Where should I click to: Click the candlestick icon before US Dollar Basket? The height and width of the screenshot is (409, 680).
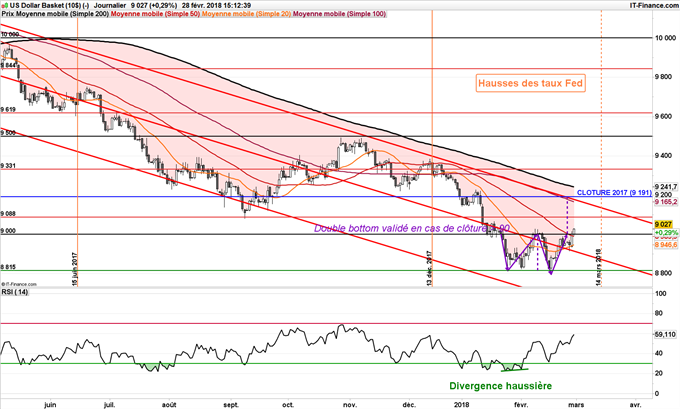click(x=5, y=6)
